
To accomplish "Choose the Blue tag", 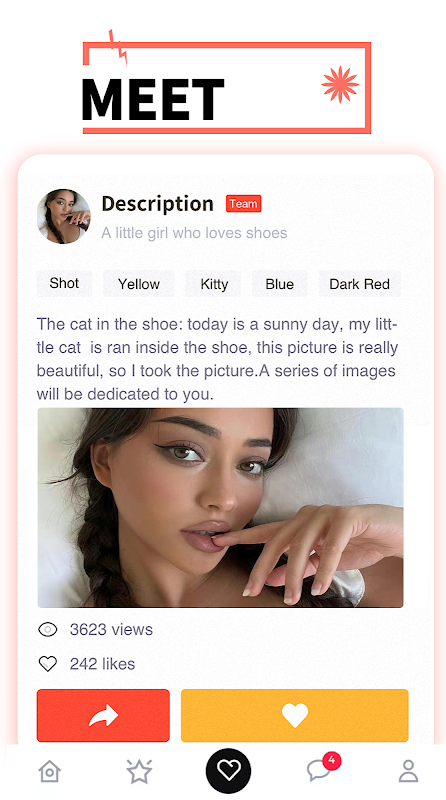I will click(280, 284).
